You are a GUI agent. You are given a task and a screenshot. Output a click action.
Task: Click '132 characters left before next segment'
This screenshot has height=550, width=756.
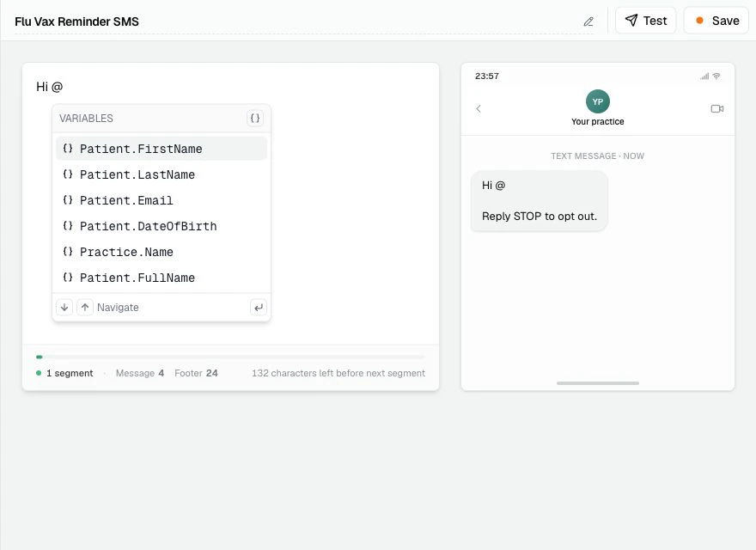[x=338, y=373]
